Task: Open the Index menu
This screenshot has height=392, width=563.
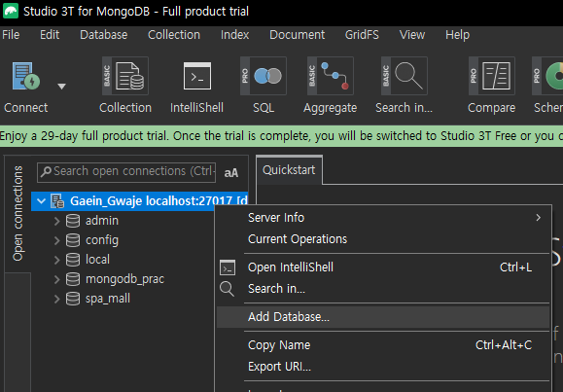Action: click(234, 35)
